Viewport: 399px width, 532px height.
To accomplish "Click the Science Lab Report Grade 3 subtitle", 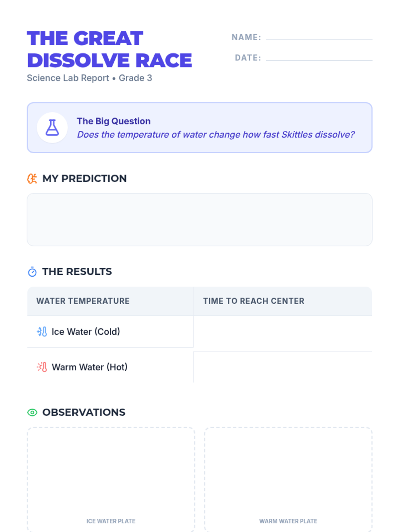I will pyautogui.click(x=89, y=78).
